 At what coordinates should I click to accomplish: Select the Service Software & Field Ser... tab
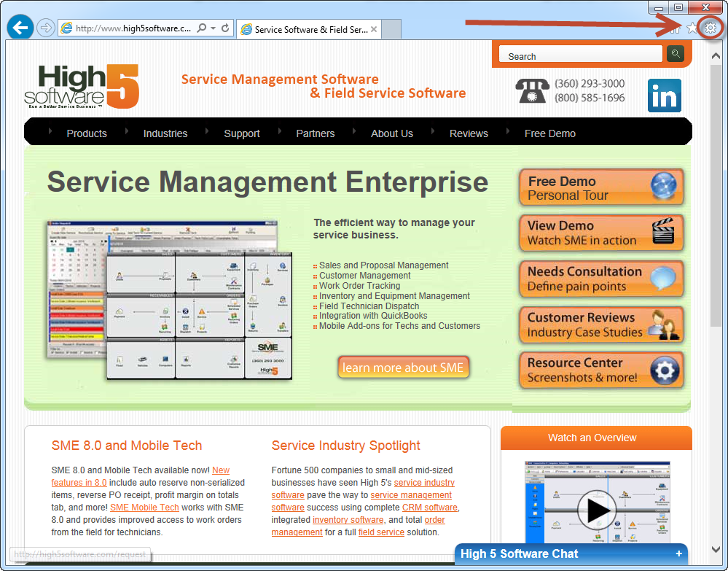pyautogui.click(x=308, y=29)
